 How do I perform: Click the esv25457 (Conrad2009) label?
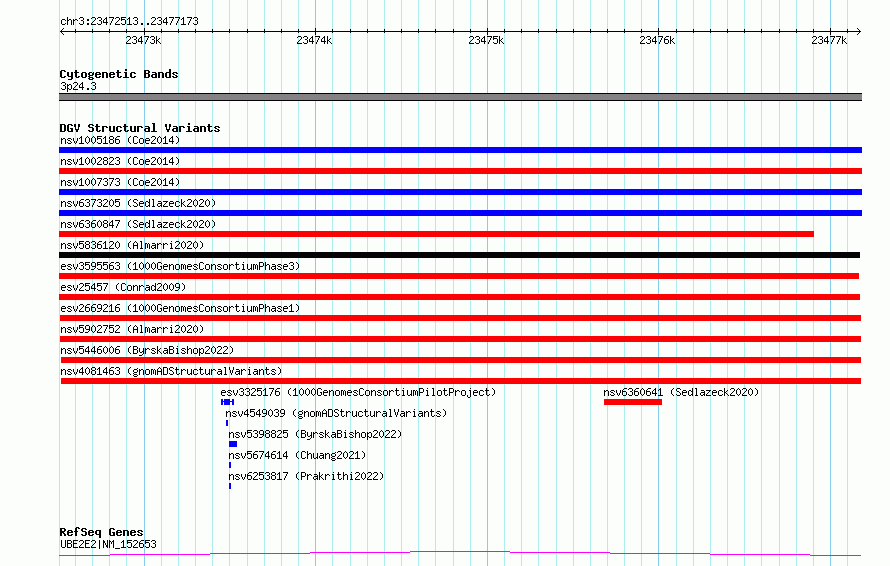coord(123,287)
